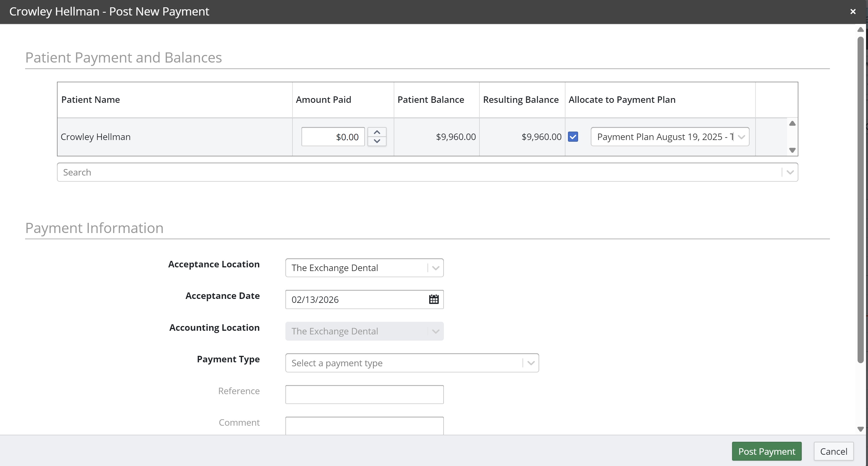Expand the Payment Plan August 19 dropdown
This screenshot has height=466, width=868.
pyautogui.click(x=741, y=137)
